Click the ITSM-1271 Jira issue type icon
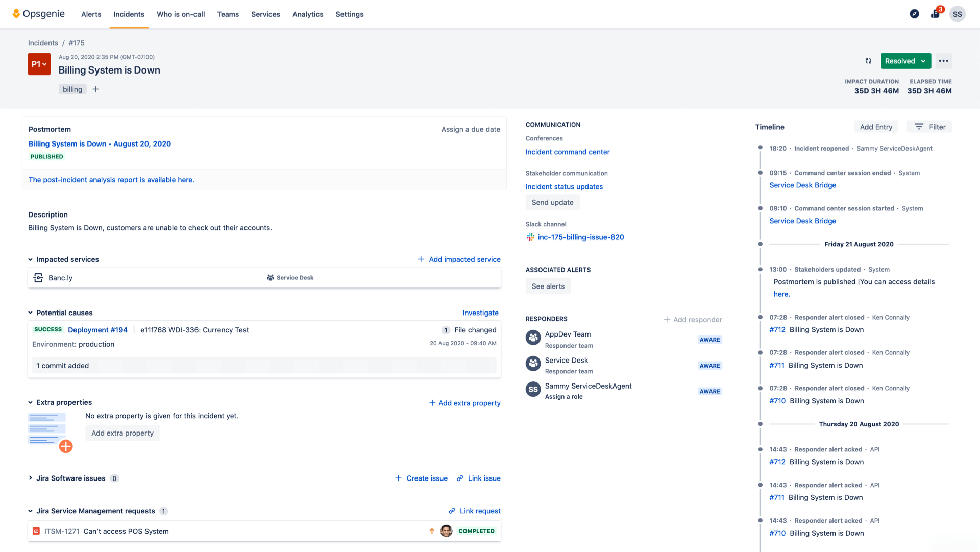980x552 pixels. [36, 531]
